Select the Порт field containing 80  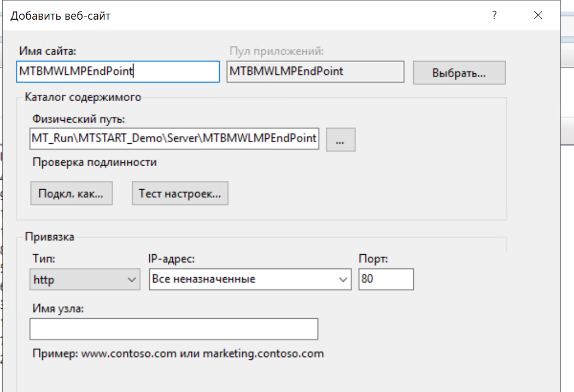point(386,279)
